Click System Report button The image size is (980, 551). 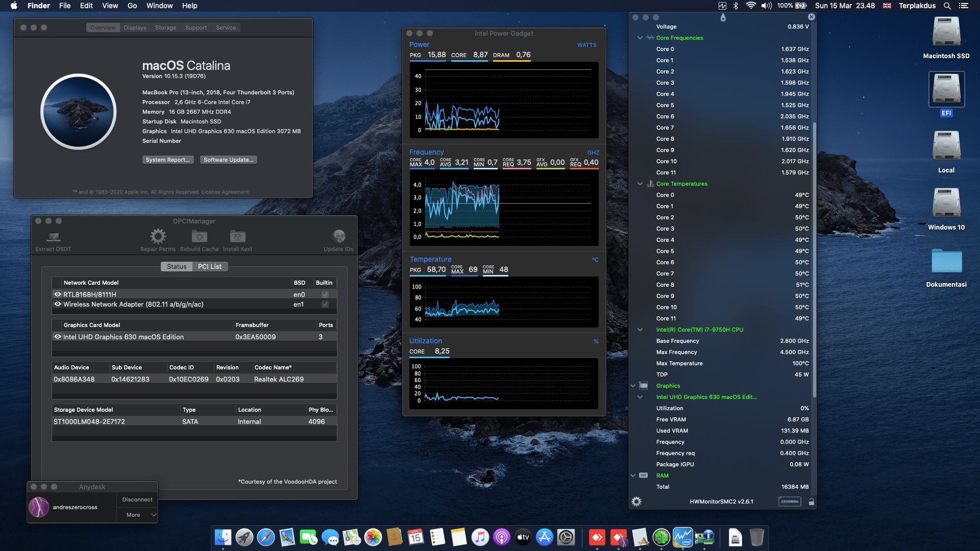[x=168, y=160]
